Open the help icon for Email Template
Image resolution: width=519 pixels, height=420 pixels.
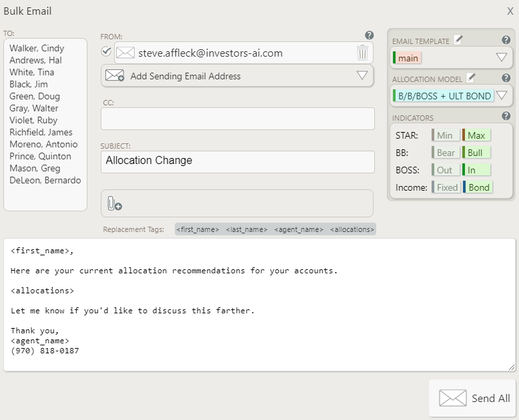[x=506, y=40]
